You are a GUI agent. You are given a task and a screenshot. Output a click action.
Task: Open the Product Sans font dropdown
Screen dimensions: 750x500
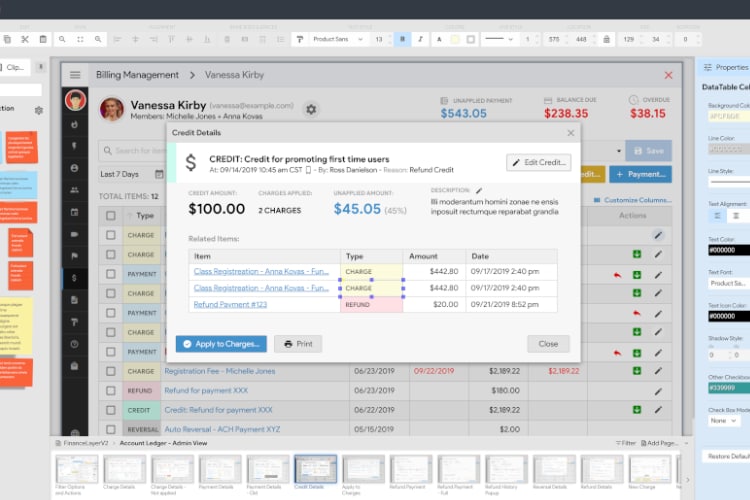[337, 39]
